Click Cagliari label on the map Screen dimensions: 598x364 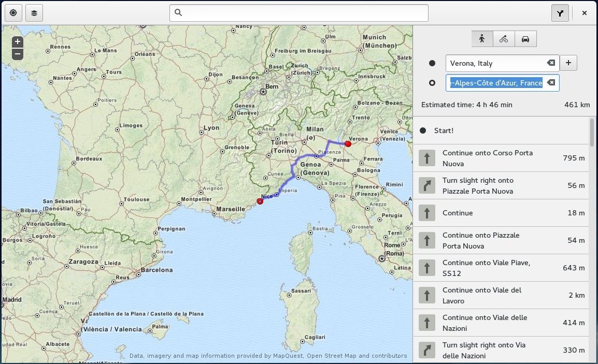pos(315,337)
